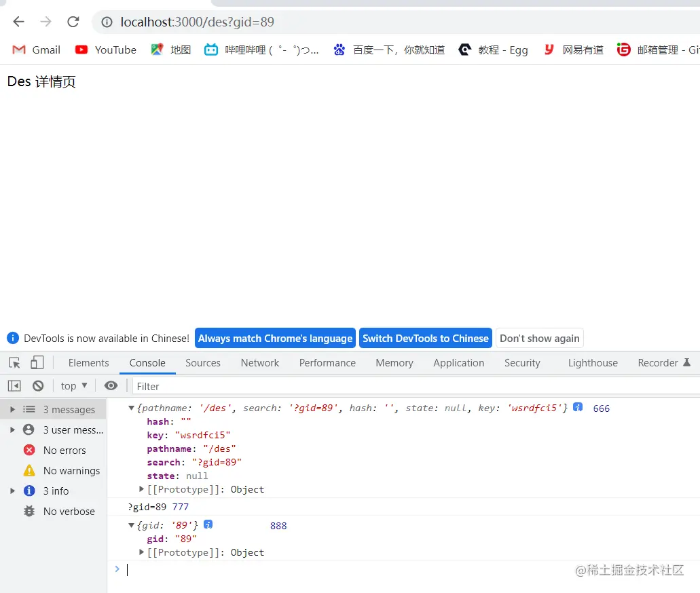Screen dimensions: 700x593
Task: Switch to the Console tab
Action: [147, 363]
